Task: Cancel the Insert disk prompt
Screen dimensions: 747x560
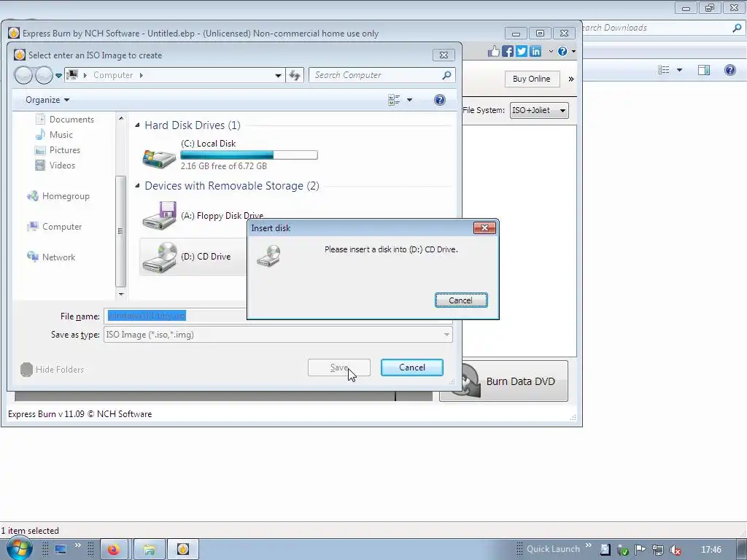Action: [461, 300]
